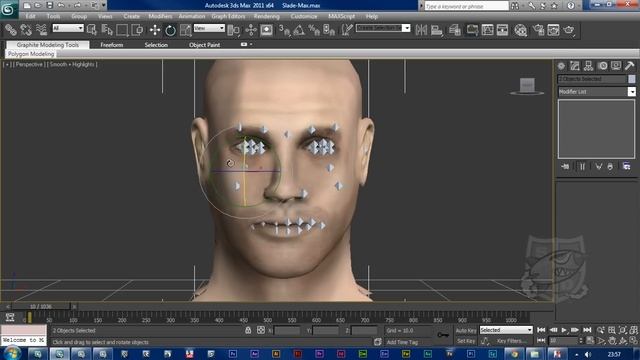The height and width of the screenshot is (360, 640).
Task: Activate the Select and Rotate tool
Action: [171, 30]
